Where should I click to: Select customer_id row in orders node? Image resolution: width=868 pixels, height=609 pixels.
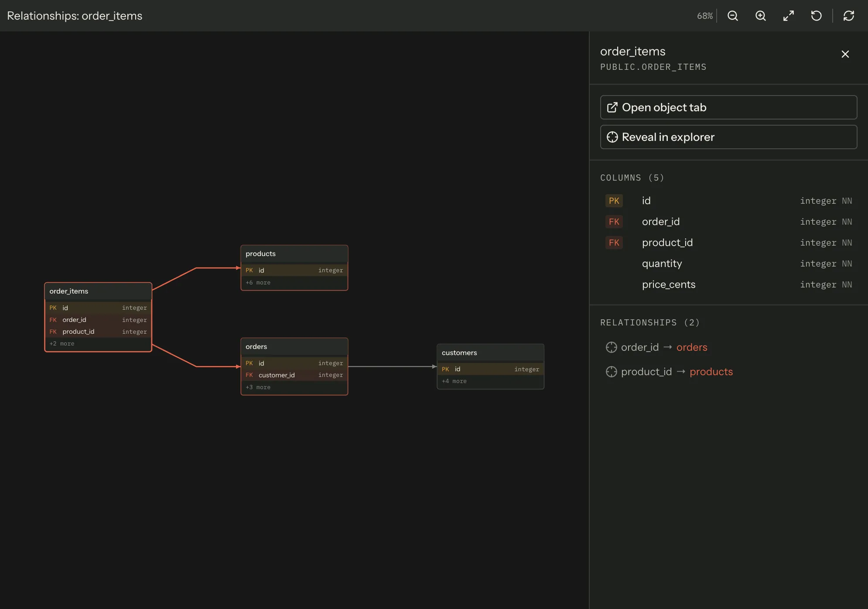[x=294, y=375]
